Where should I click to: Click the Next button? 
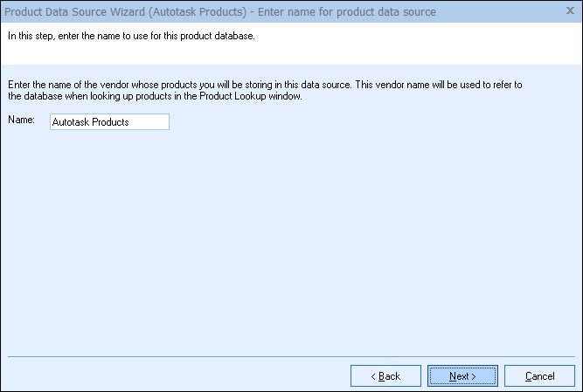462,375
